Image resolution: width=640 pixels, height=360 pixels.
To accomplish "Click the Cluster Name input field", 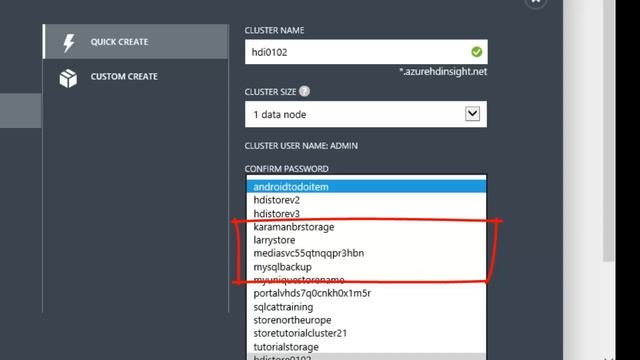I will click(x=366, y=52).
